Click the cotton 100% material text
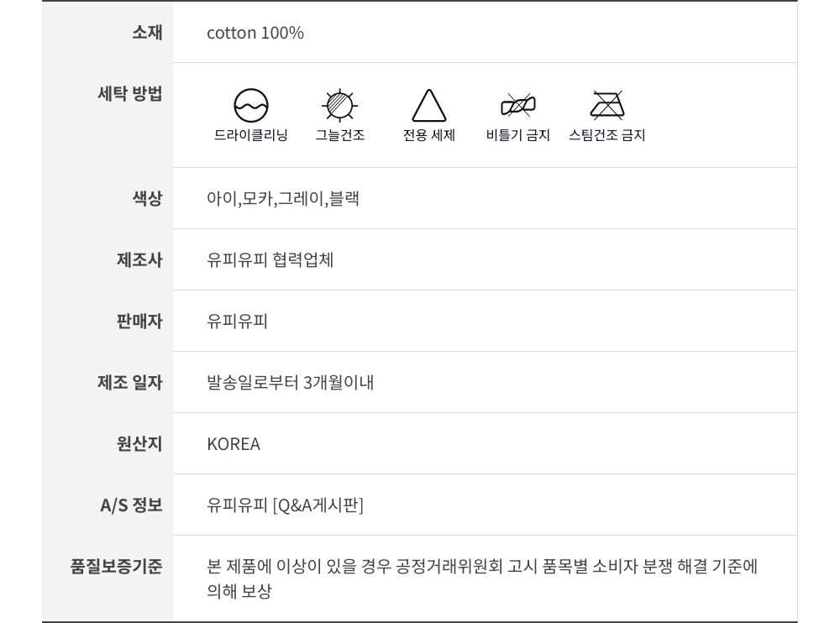This screenshot has height=623, width=840. point(255,33)
